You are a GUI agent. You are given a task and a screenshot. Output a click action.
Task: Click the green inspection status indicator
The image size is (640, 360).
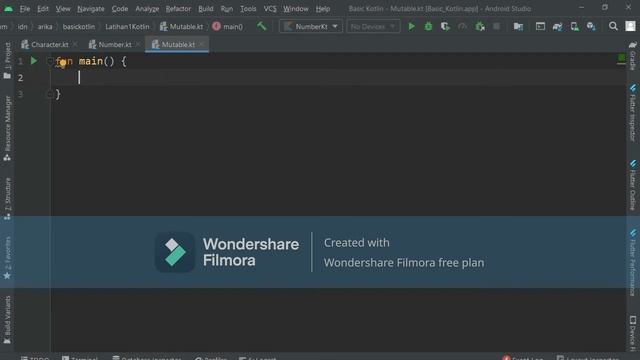(621, 58)
